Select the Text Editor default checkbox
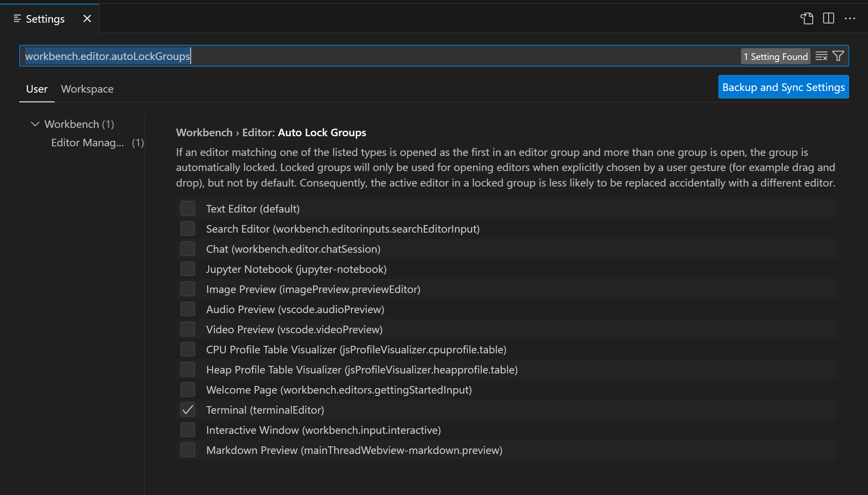 187,209
